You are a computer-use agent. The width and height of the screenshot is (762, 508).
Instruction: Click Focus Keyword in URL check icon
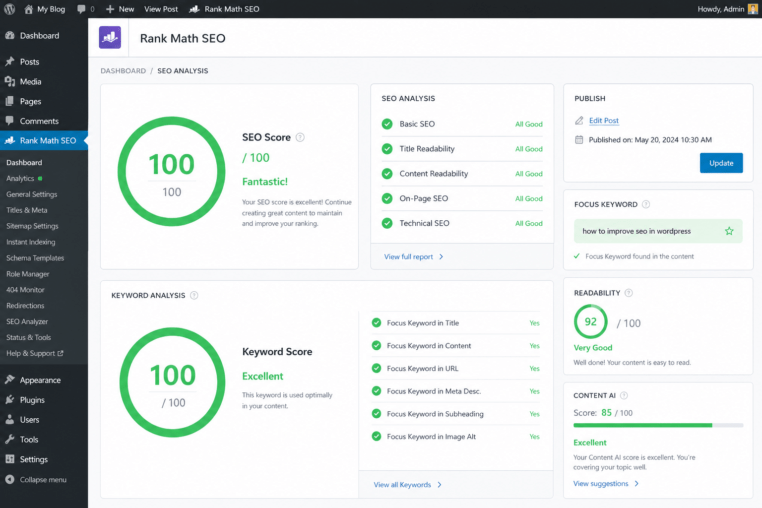[376, 368]
